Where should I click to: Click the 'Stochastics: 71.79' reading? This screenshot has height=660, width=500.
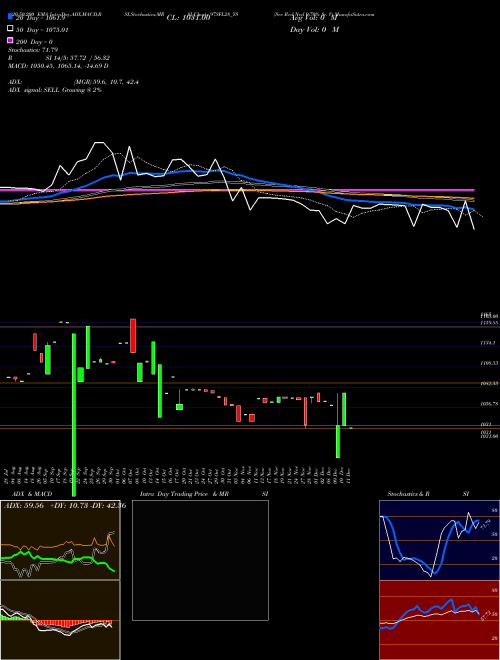(33, 50)
